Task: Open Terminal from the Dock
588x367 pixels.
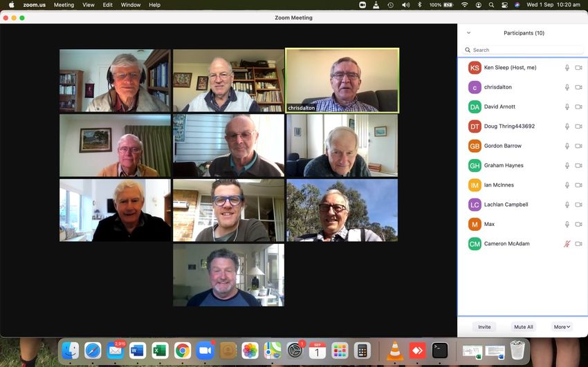Action: pos(440,350)
